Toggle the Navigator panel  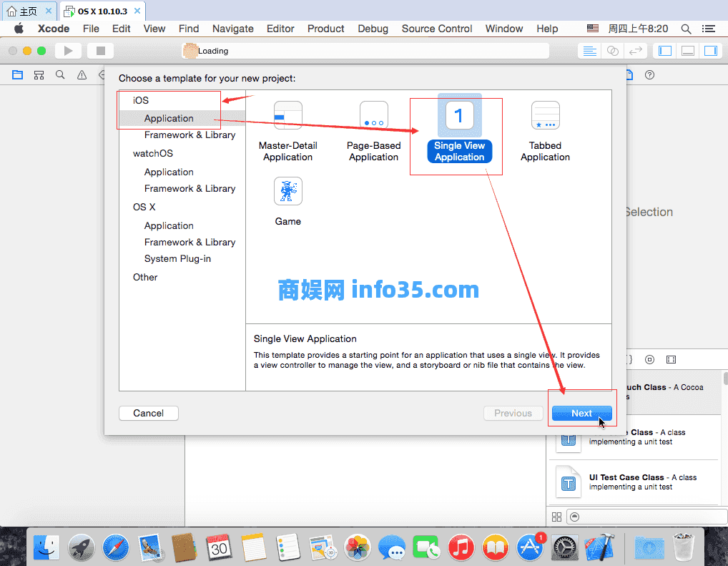point(665,51)
